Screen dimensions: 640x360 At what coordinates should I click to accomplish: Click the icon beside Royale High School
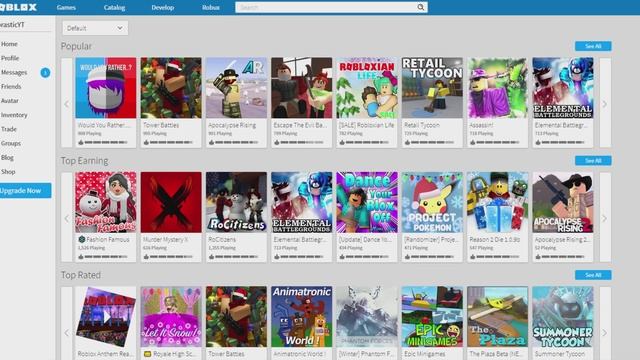pyautogui.click(x=147, y=354)
